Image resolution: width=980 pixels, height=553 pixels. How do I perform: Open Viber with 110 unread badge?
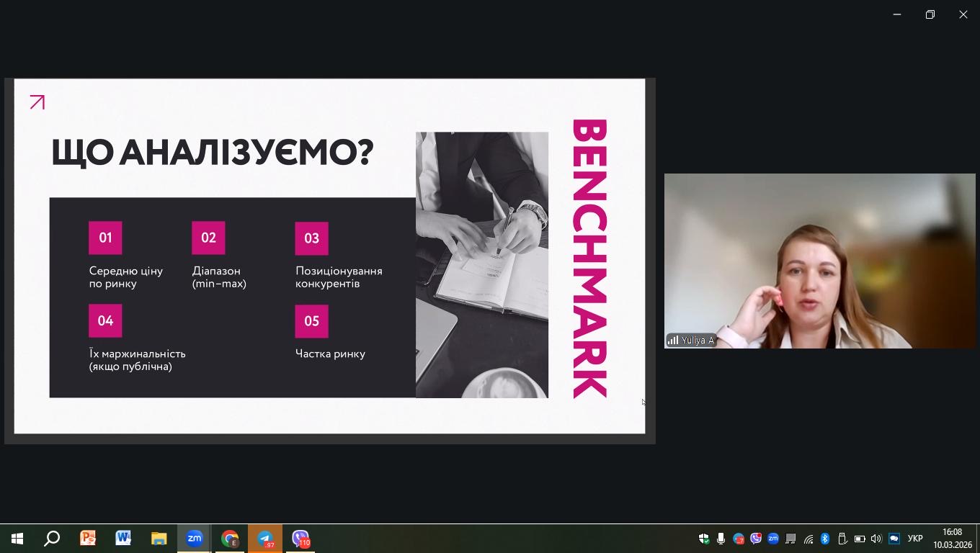[300, 539]
